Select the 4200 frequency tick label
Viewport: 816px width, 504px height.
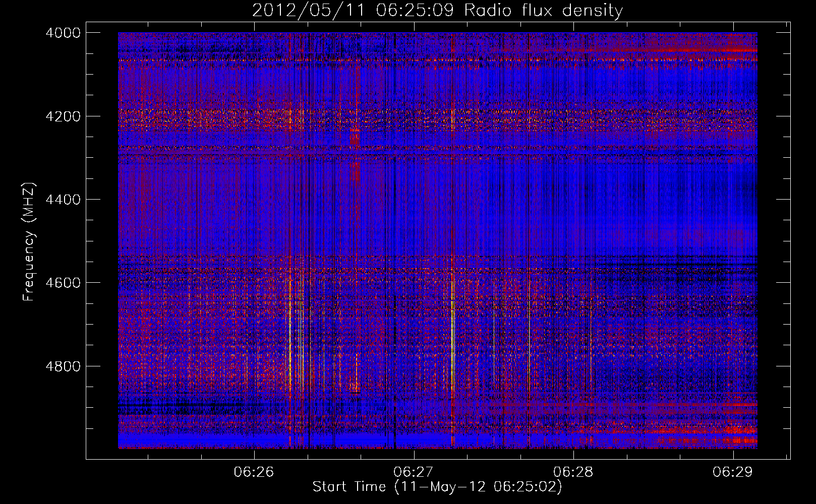pyautogui.click(x=63, y=116)
